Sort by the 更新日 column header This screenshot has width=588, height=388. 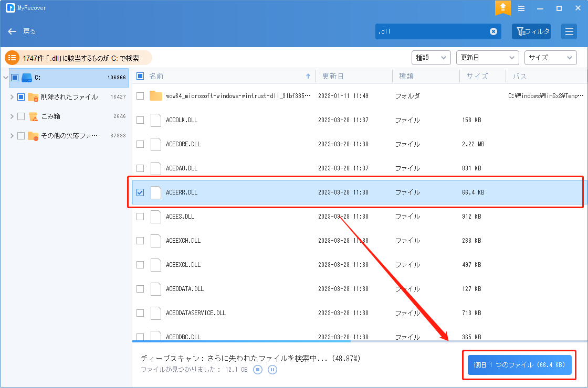333,76
